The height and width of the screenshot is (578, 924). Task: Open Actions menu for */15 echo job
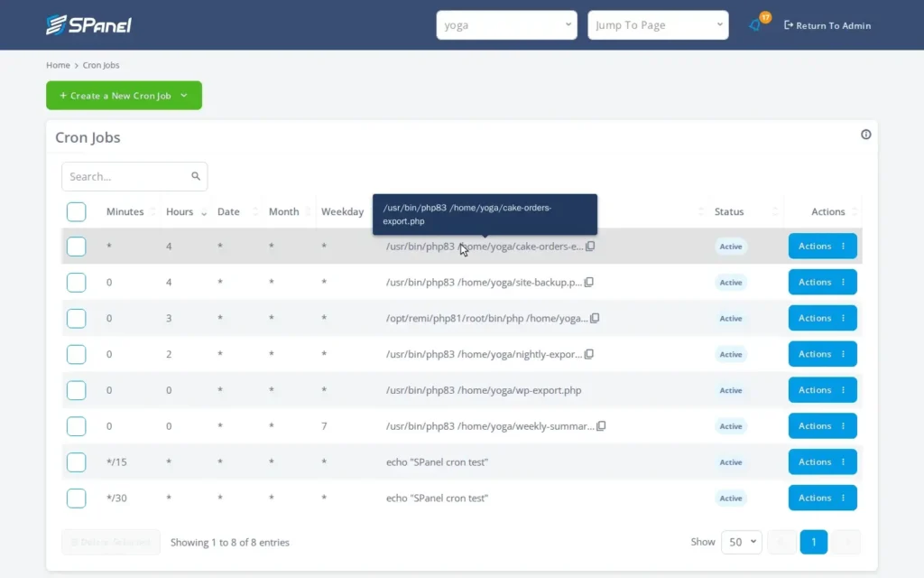pyautogui.click(x=823, y=461)
